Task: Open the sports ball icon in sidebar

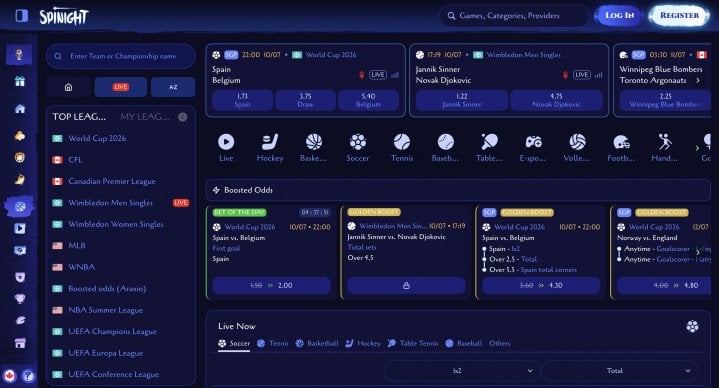Action: click(20, 206)
